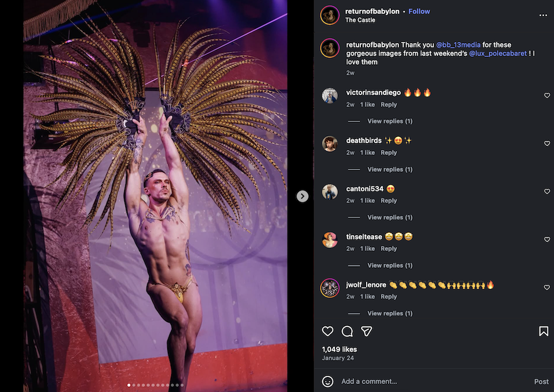Like the post with heart icon

(328, 331)
